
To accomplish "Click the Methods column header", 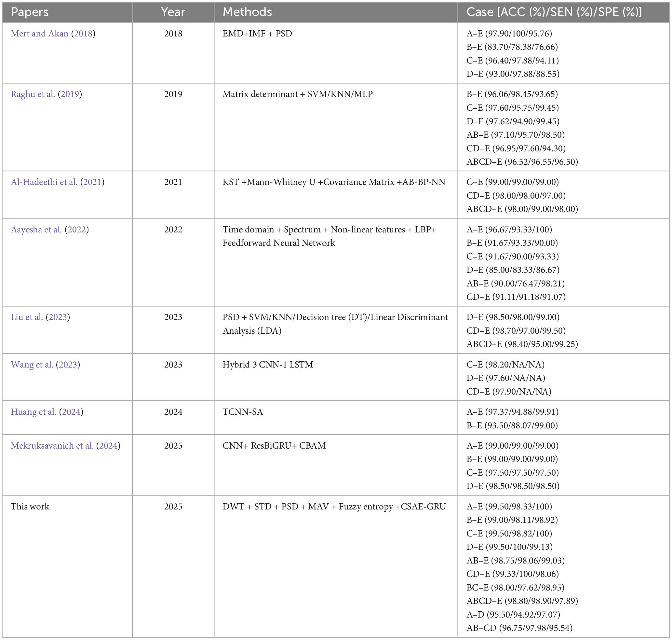I will 247,12.
